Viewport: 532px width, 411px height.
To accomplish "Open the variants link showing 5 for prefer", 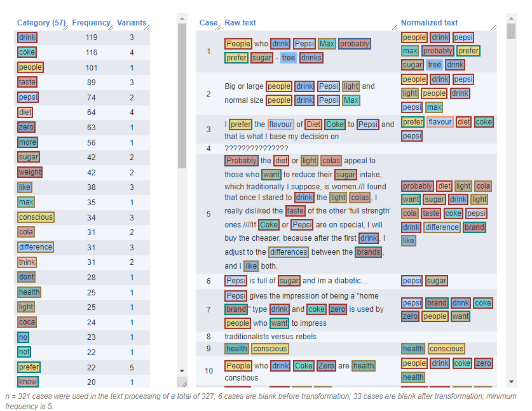I will (x=133, y=367).
